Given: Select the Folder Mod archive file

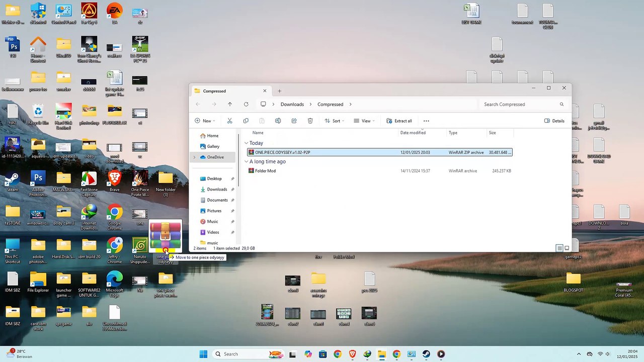Looking at the screenshot, I should (x=380, y=171).
